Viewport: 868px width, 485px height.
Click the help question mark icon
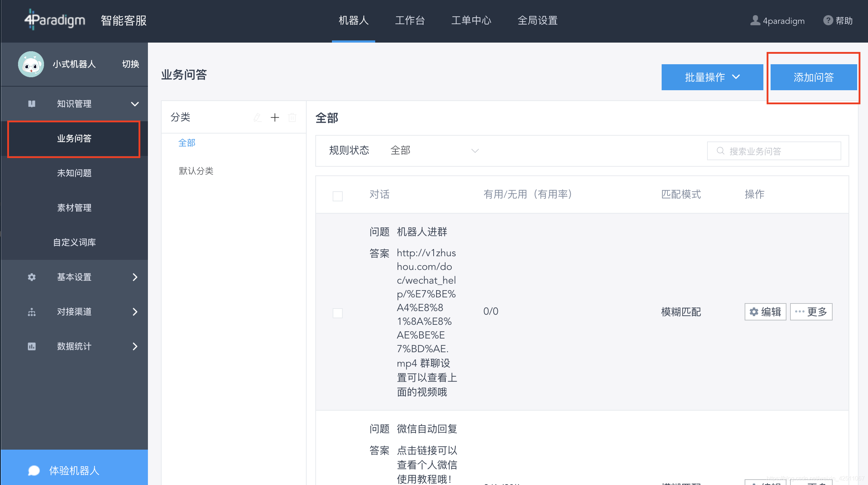828,21
